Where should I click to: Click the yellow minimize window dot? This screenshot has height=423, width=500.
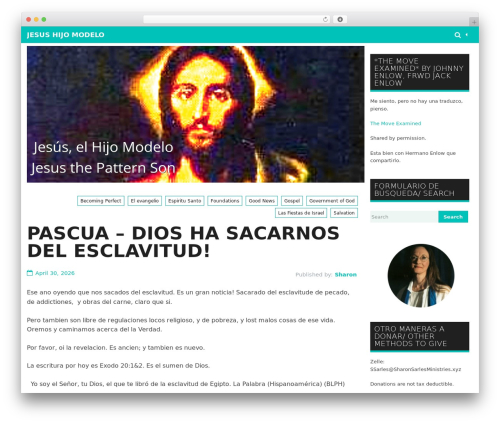point(36,20)
